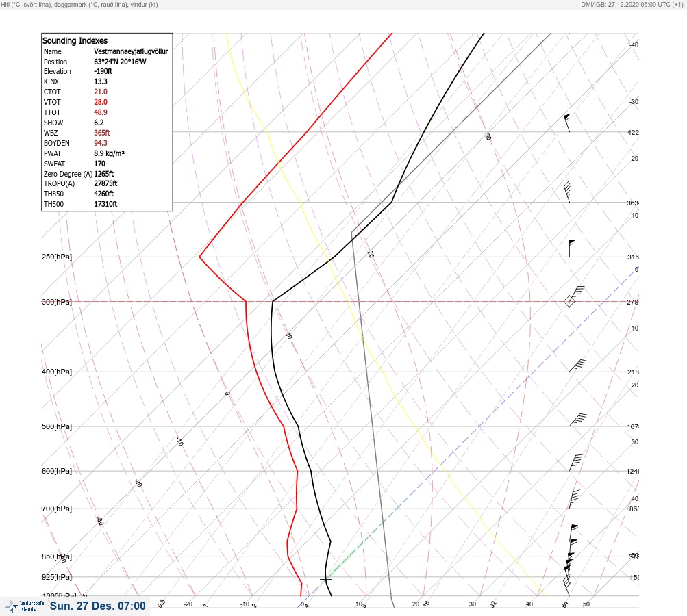
Task: Click the wind barb next to height label 422
Action: (567, 123)
